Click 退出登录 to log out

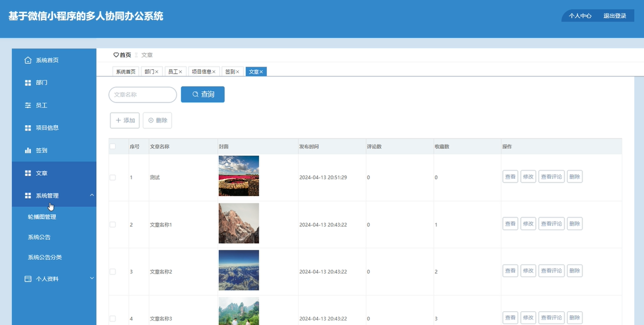(x=615, y=16)
